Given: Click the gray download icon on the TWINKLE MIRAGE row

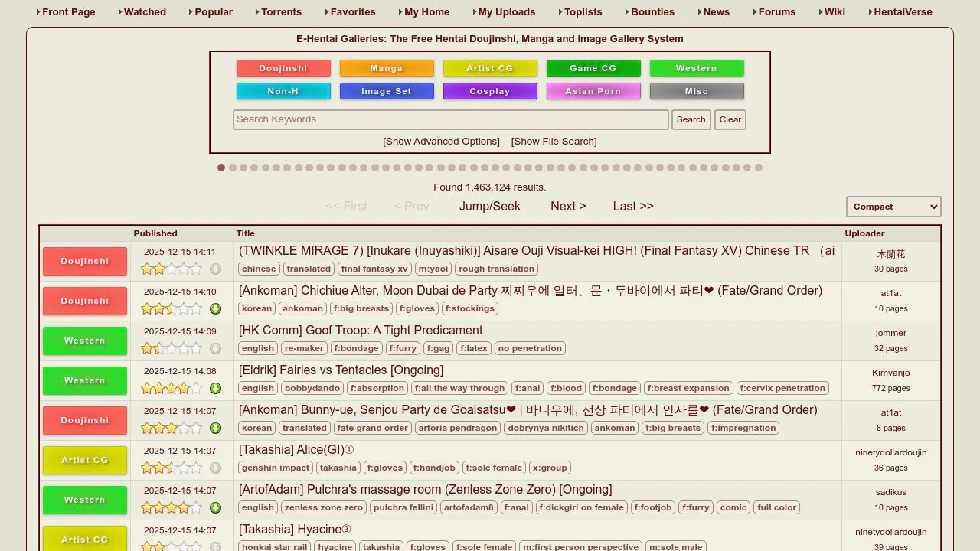Looking at the screenshot, I should point(216,269).
